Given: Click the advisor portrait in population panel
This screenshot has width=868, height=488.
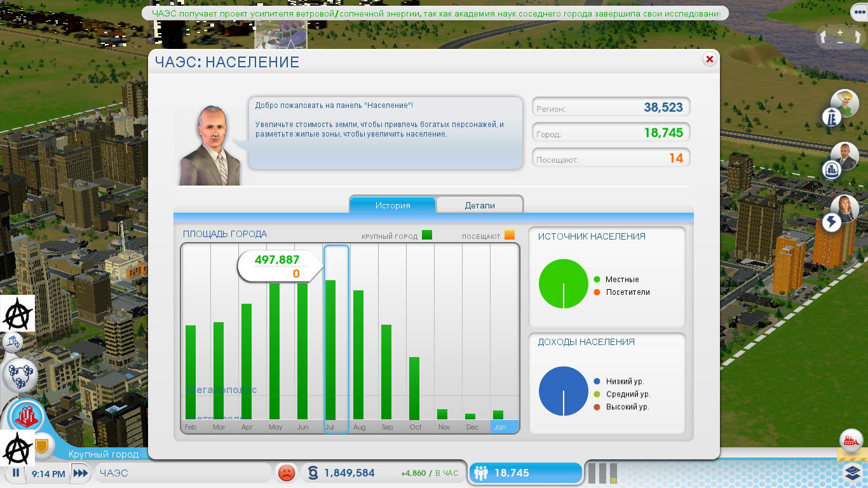Looking at the screenshot, I should coord(210,144).
